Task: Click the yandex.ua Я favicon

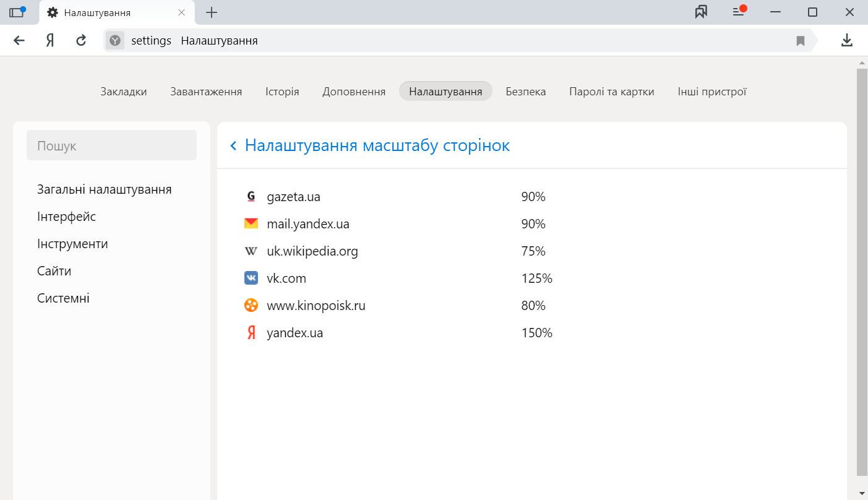Action: (x=251, y=333)
